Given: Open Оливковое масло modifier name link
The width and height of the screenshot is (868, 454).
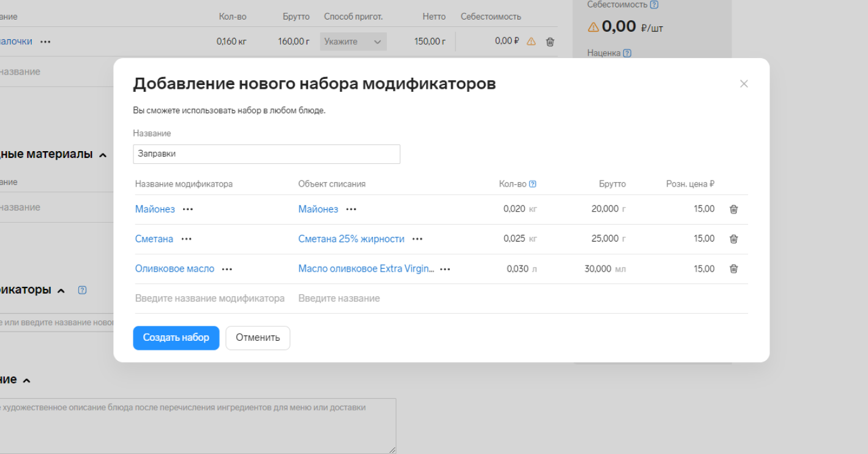Looking at the screenshot, I should coord(175,269).
